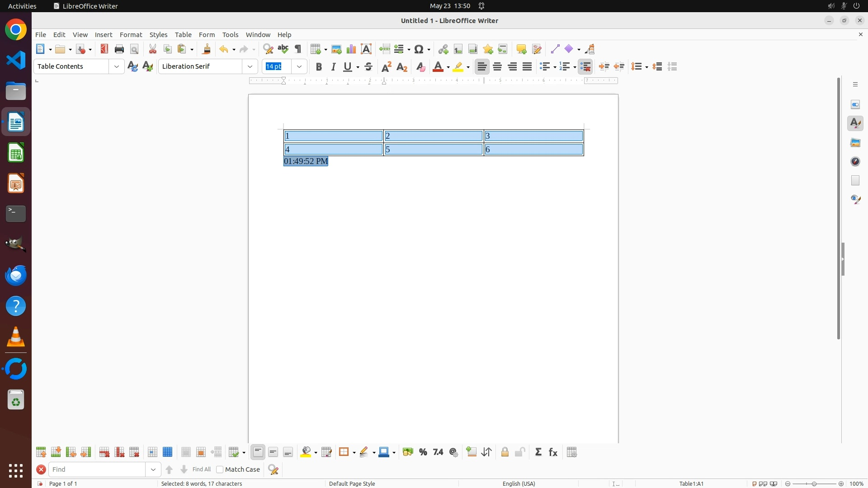Screen dimensions: 868x488
Task: Click the Sum formula icon in table toolbar
Action: tap(538, 452)
